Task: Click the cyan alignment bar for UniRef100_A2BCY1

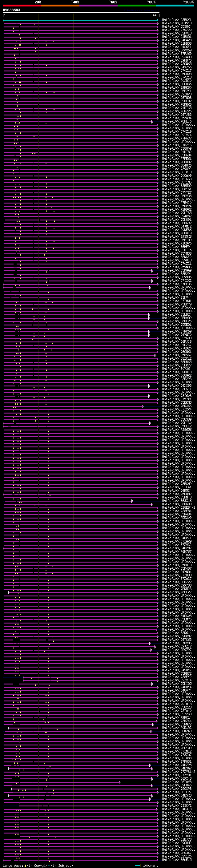Action: [x=81, y=20]
